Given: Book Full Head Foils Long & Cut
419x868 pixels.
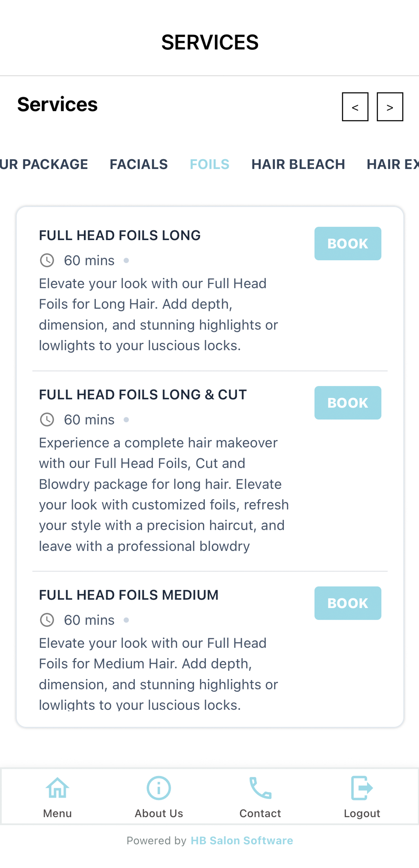Looking at the screenshot, I should pyautogui.click(x=348, y=403).
